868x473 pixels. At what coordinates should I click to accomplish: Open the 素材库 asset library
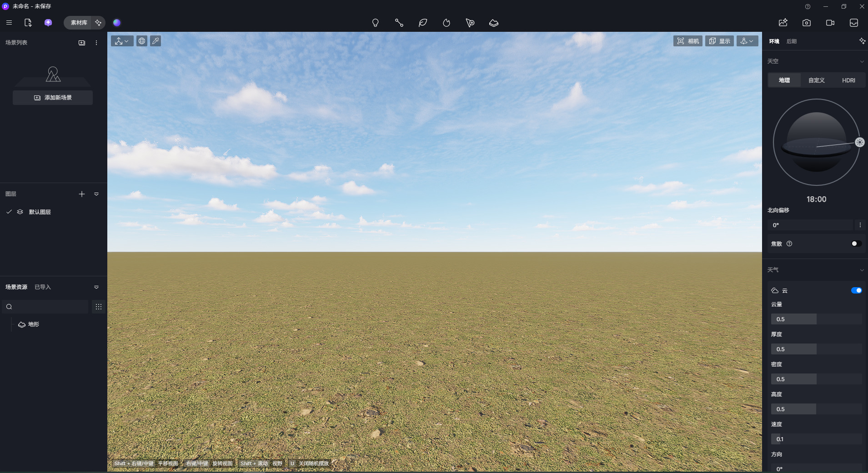79,23
